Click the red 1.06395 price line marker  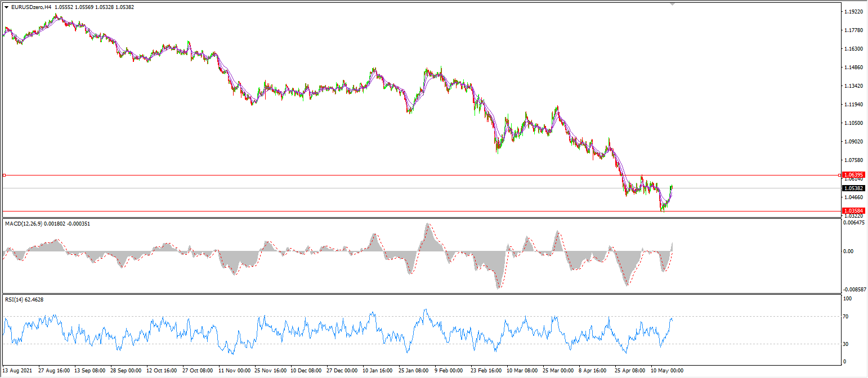pyautogui.click(x=853, y=175)
